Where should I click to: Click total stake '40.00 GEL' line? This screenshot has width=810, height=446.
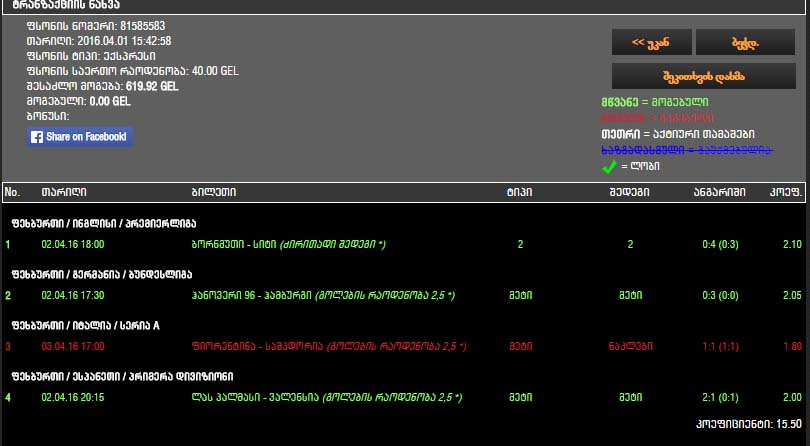click(x=133, y=71)
